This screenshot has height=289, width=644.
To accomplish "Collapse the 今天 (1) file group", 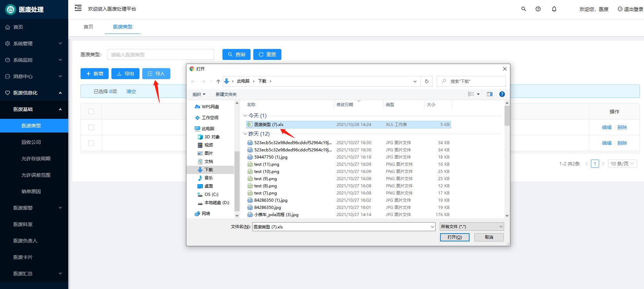I will click(245, 116).
